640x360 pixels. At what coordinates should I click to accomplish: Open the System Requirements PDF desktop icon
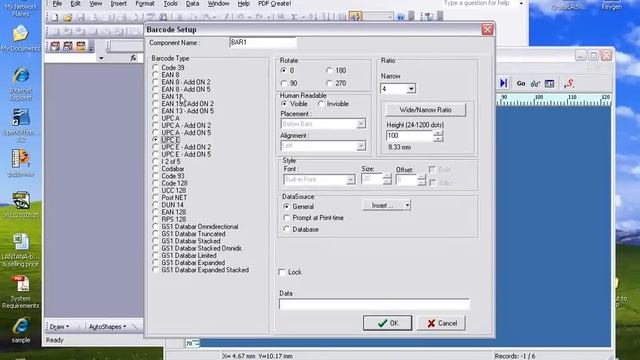(20, 292)
